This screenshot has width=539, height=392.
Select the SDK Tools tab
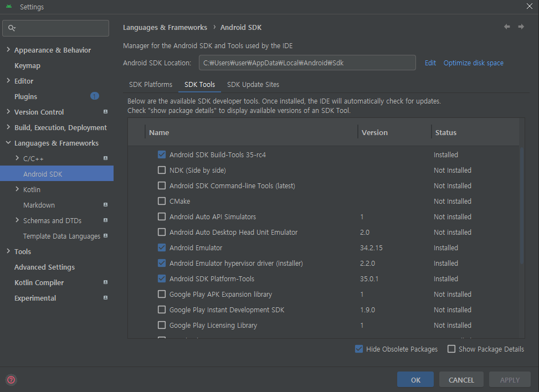coord(200,85)
